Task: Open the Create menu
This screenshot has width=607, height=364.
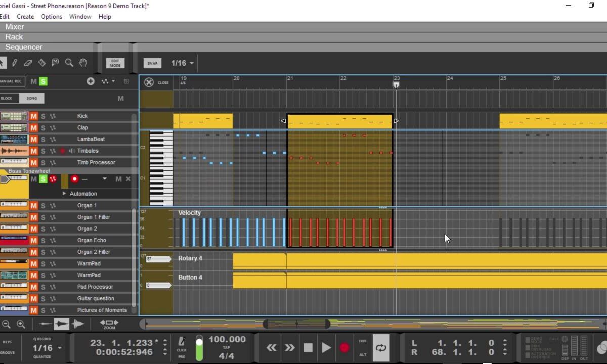Action: click(25, 17)
